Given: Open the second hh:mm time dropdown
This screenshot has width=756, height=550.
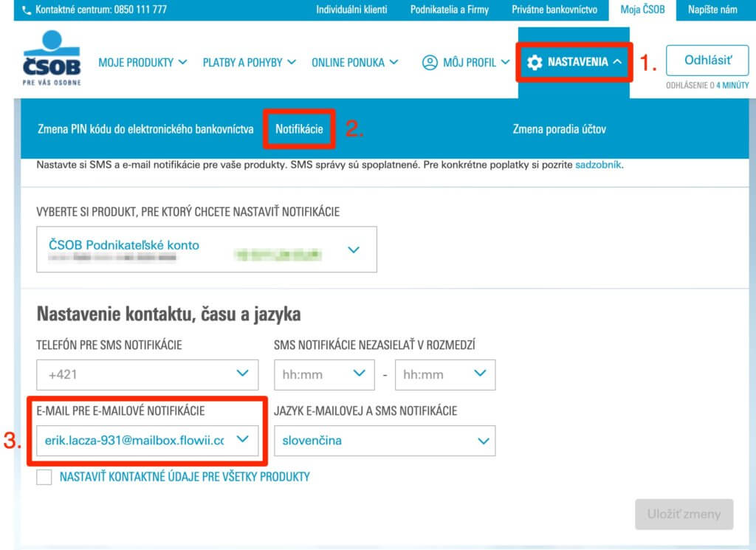Looking at the screenshot, I should click(x=445, y=374).
